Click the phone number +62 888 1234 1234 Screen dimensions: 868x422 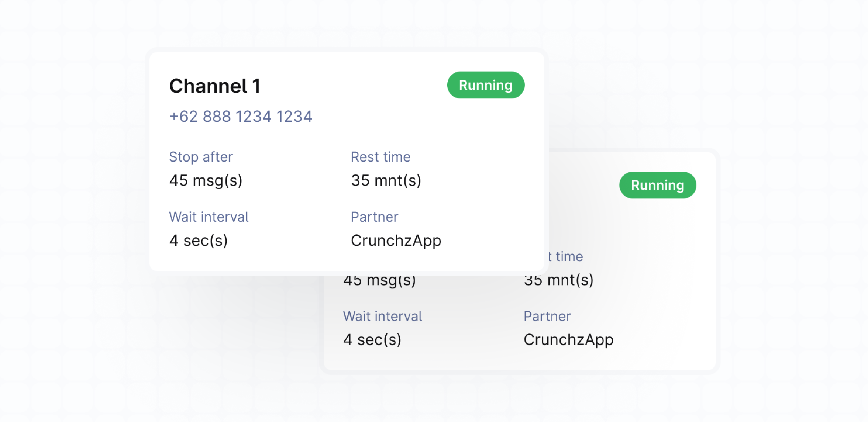tap(241, 117)
